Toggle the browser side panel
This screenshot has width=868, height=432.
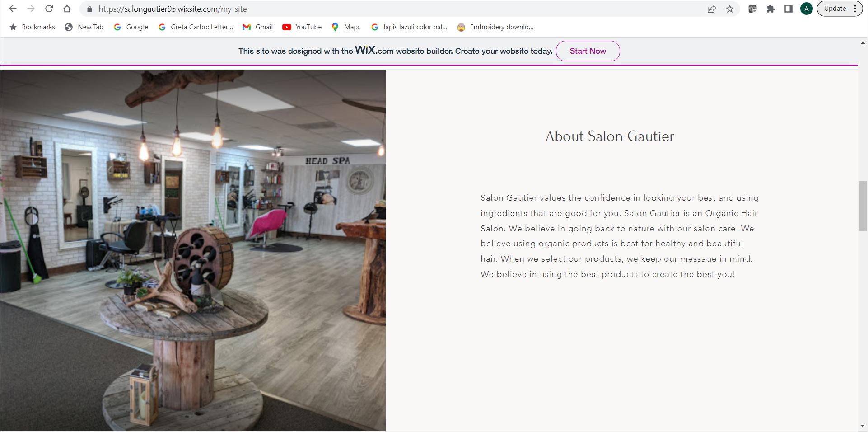coord(789,9)
